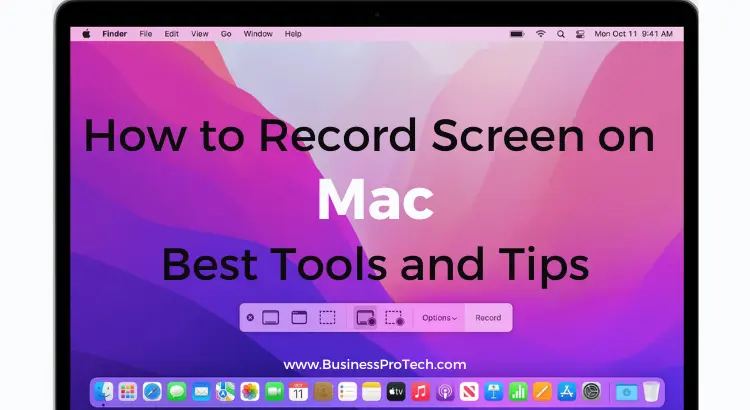This screenshot has height=410, width=750.
Task: Open Photos from the Dock
Action: tap(250, 392)
